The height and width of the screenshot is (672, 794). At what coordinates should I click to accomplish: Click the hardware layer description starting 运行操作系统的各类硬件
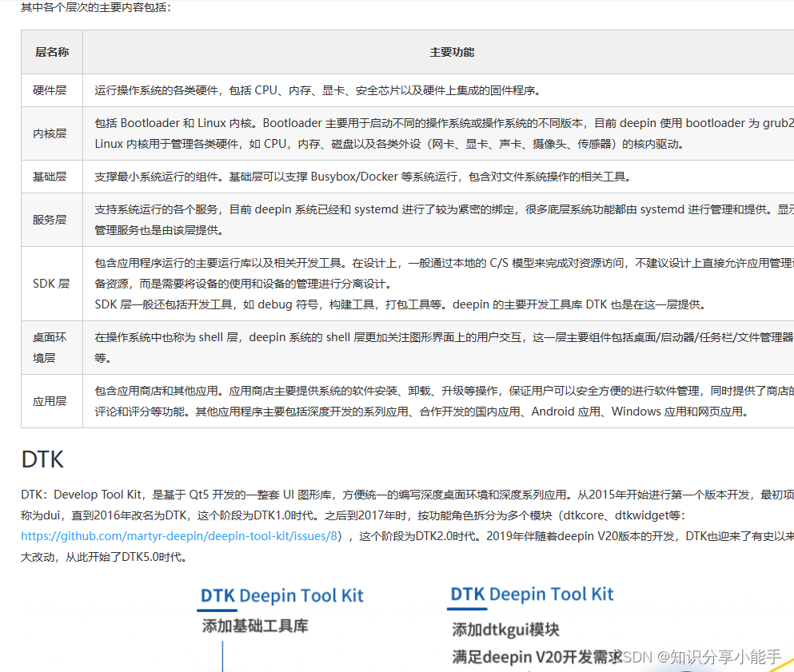(318, 90)
